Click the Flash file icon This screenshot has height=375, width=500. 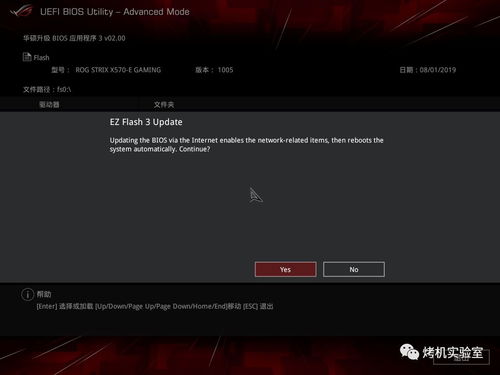27,57
